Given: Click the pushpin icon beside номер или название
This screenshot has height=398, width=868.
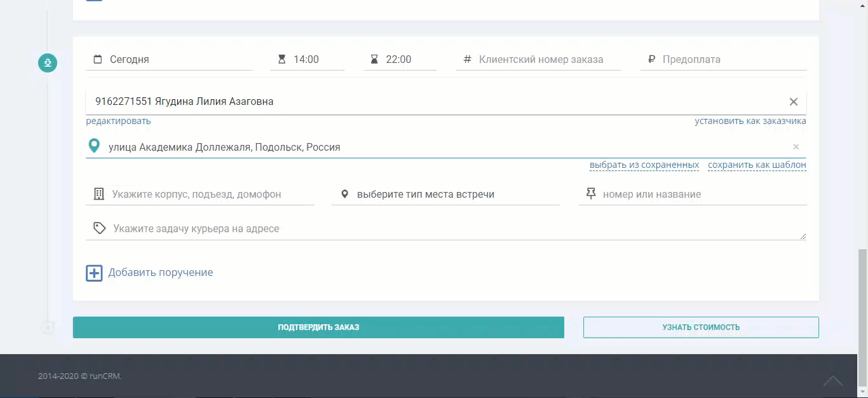Looking at the screenshot, I should click(x=591, y=193).
